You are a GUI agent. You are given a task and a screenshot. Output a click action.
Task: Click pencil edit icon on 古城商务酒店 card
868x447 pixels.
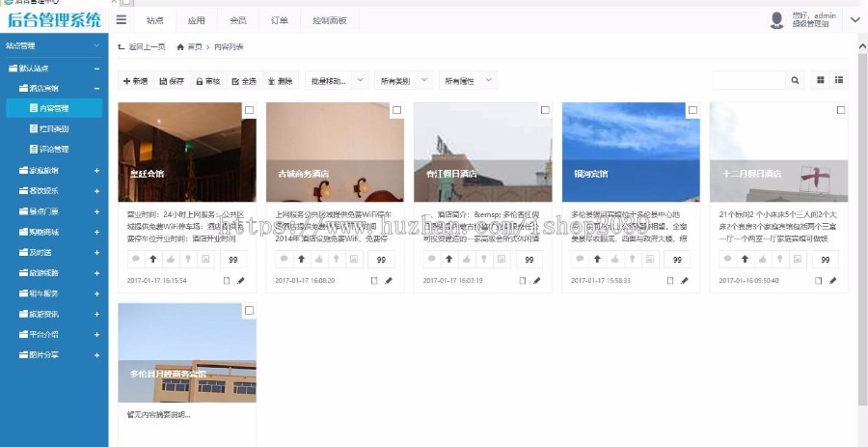coord(389,280)
